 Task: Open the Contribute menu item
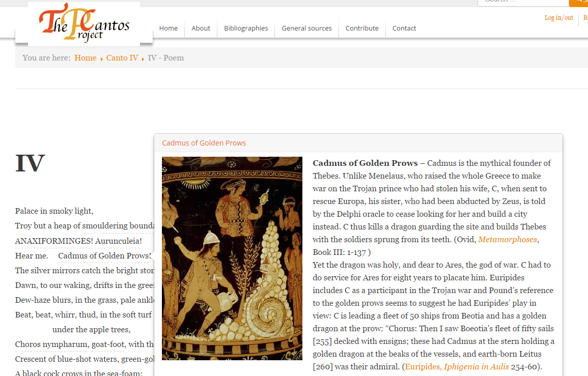pos(362,28)
